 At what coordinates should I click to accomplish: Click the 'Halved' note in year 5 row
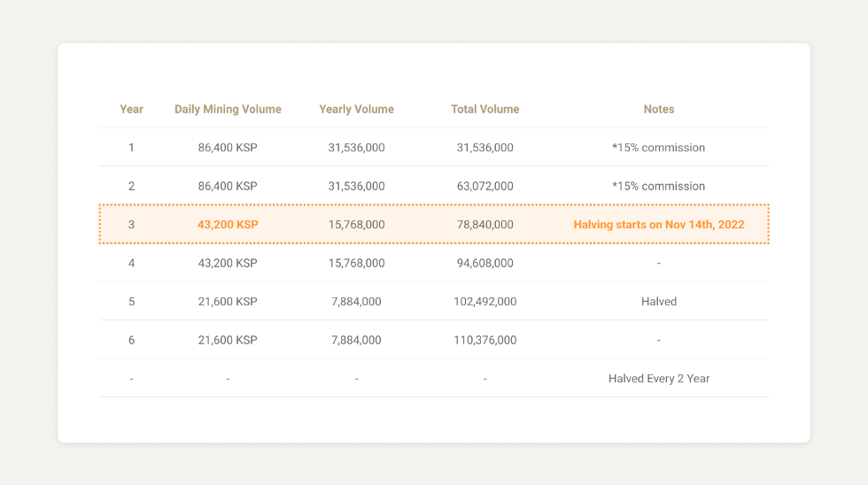click(x=659, y=302)
